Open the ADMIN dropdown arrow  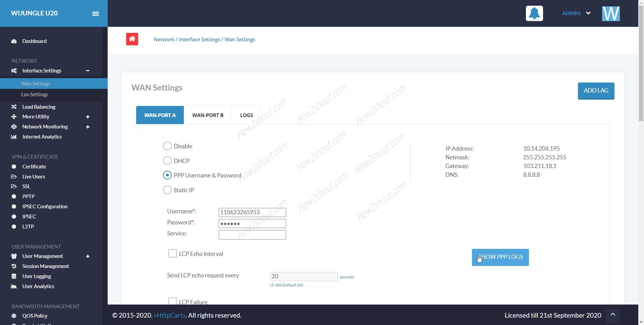click(588, 13)
